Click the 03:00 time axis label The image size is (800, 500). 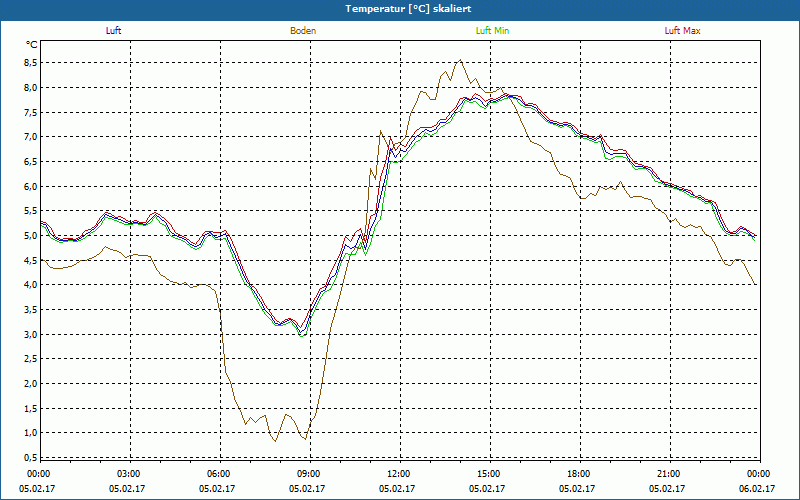pyautogui.click(x=130, y=474)
